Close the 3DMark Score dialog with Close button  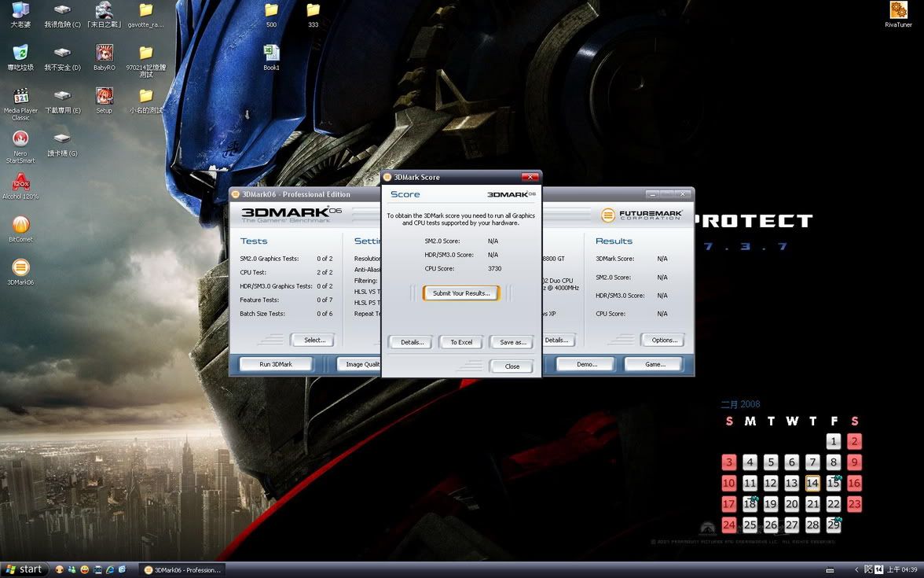[x=511, y=366]
